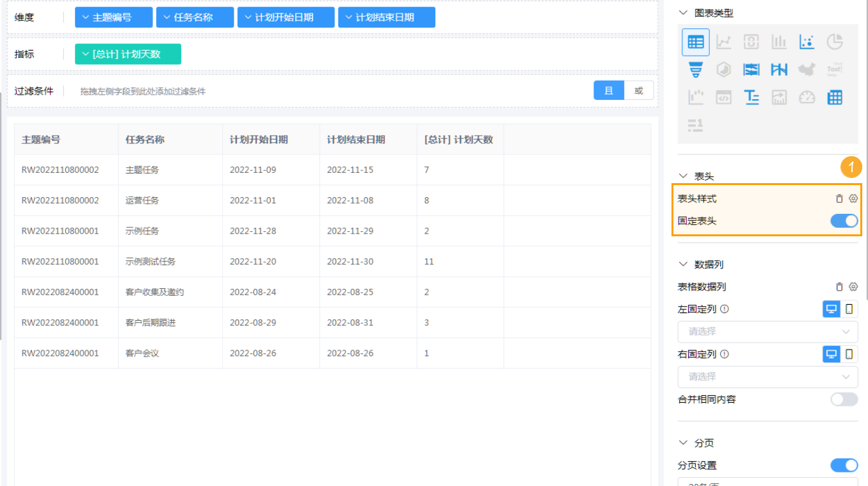Click the 任务名称 column header
This screenshot has width=868, height=486.
[145, 140]
